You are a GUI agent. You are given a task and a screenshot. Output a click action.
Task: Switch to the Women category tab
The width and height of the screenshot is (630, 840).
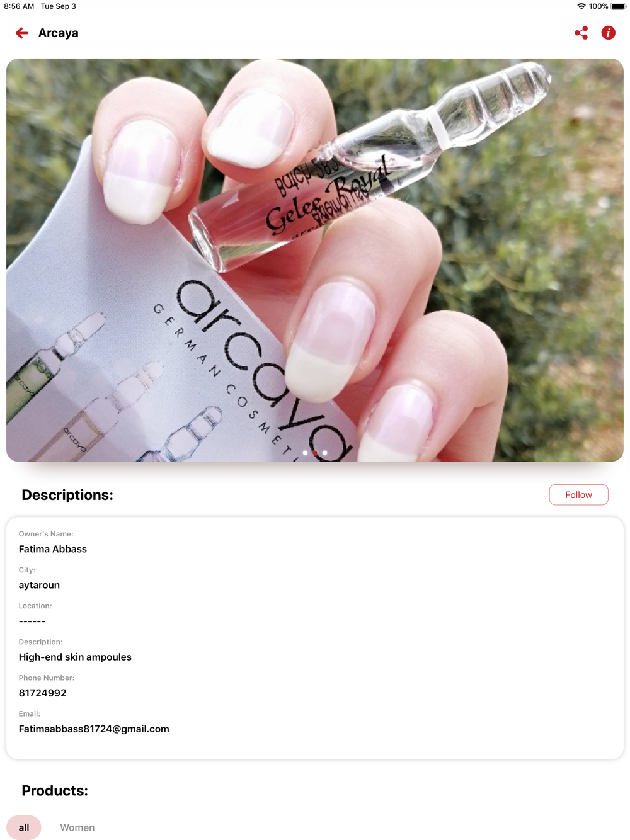tap(77, 827)
